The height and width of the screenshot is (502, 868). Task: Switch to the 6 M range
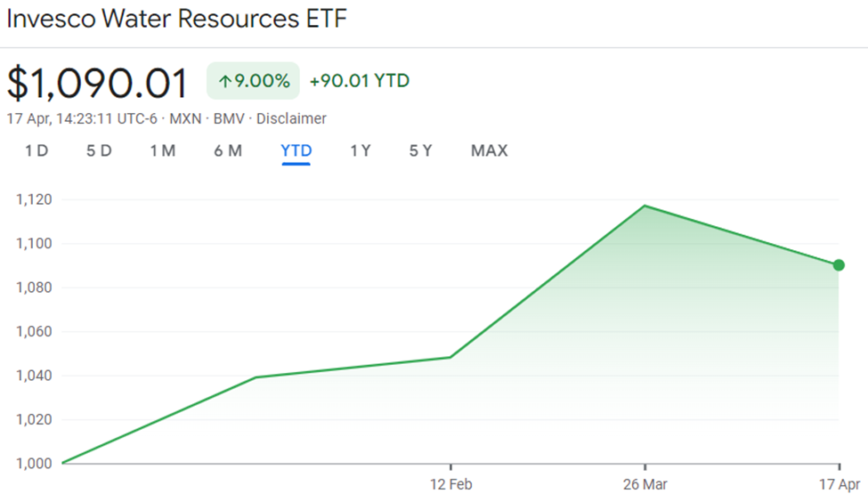click(x=228, y=150)
